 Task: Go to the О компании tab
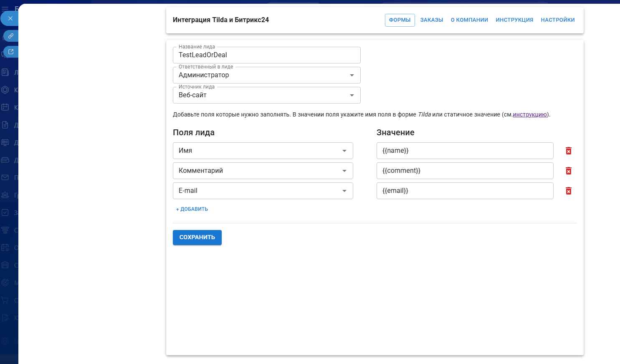(x=469, y=20)
